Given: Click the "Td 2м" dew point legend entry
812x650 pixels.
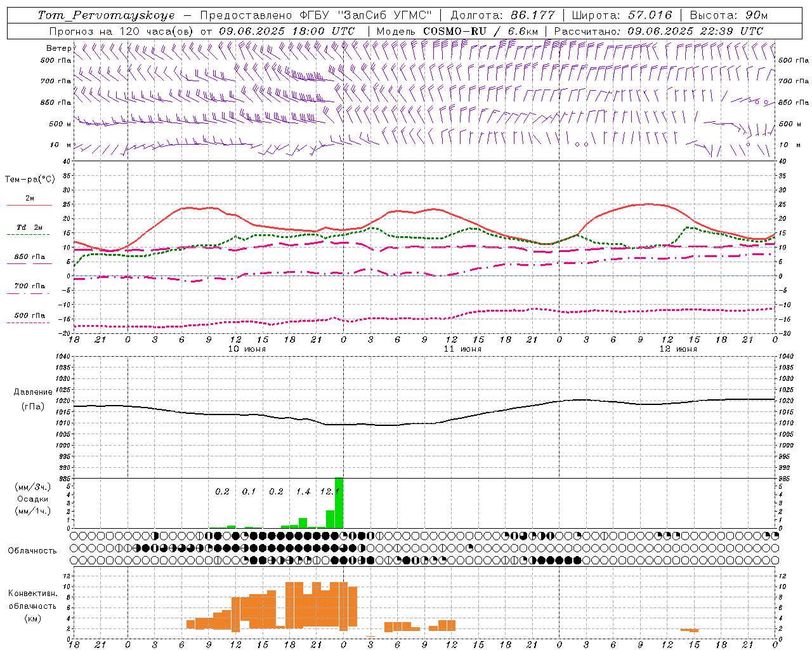Looking at the screenshot, I should point(30,227).
